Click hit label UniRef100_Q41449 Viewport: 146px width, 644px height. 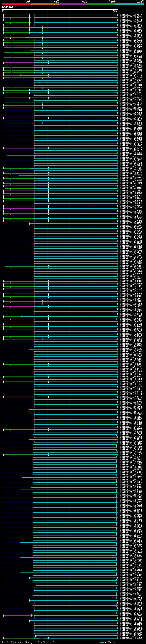tap(131, 613)
